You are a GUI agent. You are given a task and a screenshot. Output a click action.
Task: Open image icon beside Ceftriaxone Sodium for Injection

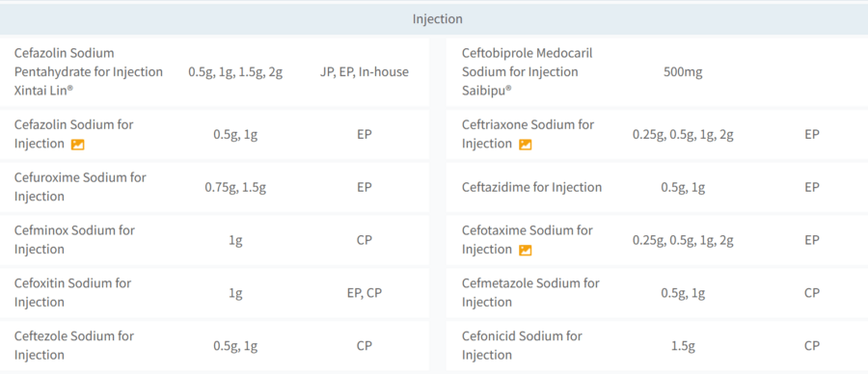[526, 145]
